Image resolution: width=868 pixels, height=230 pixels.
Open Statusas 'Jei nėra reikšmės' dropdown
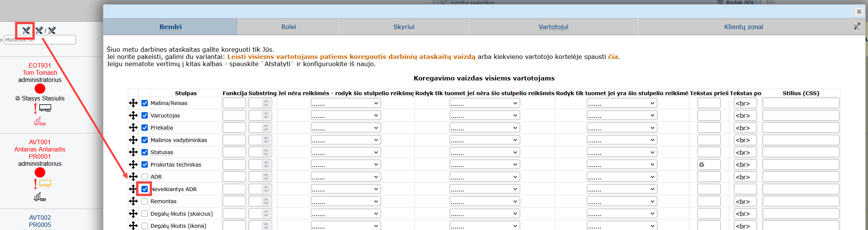(x=346, y=152)
